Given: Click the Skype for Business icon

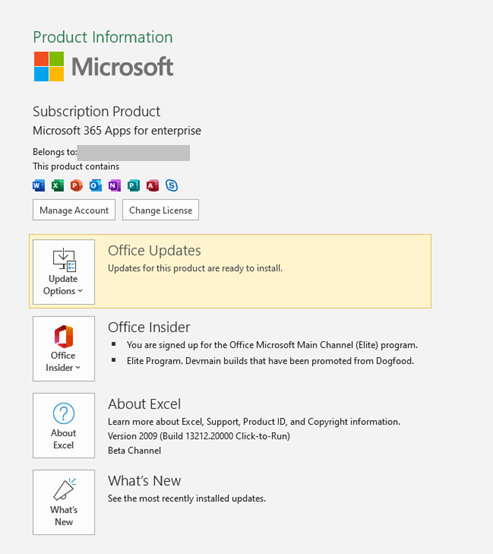Looking at the screenshot, I should coord(172,185).
